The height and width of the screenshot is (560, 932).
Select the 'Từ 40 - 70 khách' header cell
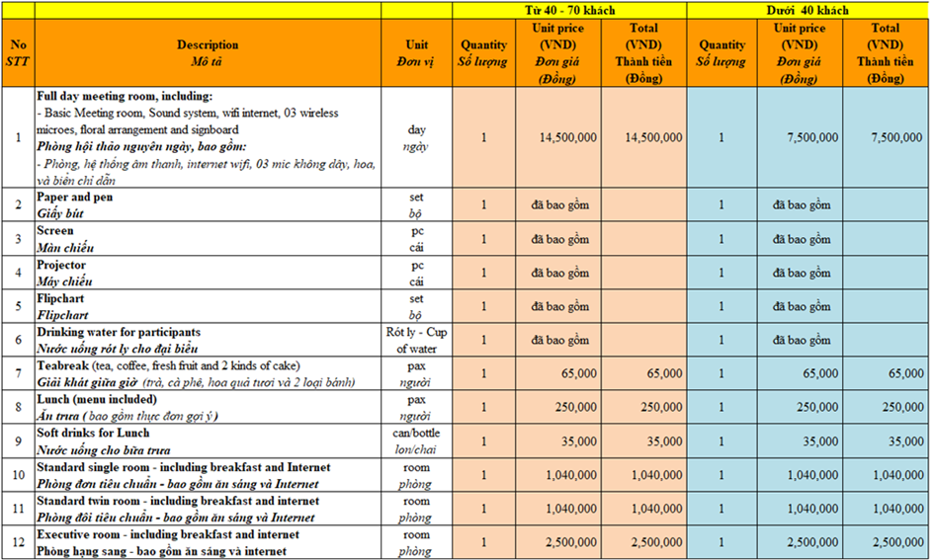pos(569,10)
